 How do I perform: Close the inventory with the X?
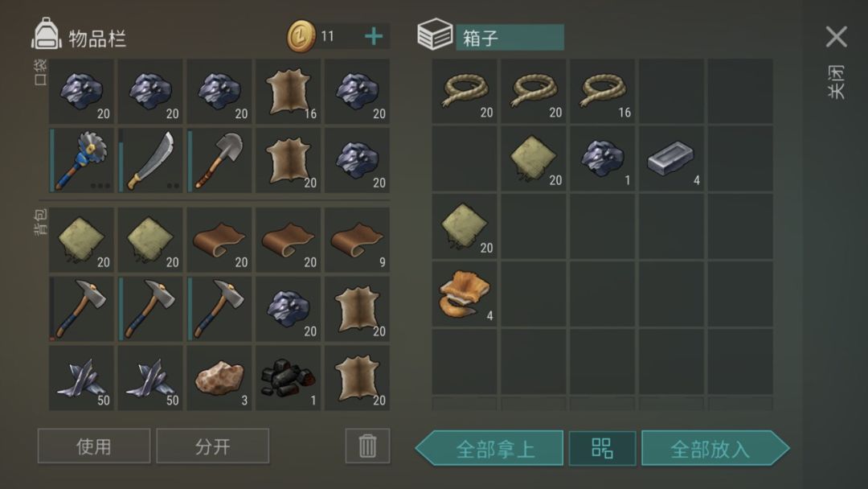(837, 36)
